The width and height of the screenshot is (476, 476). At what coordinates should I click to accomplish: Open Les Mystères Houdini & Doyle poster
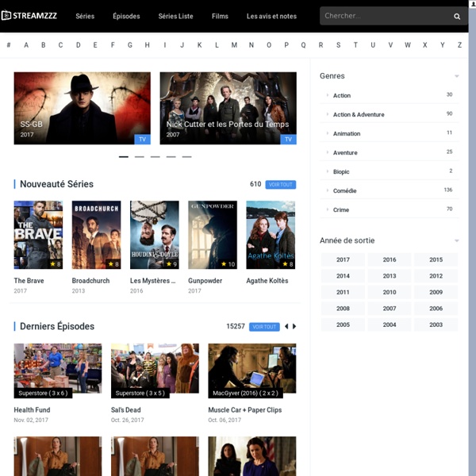pyautogui.click(x=155, y=235)
